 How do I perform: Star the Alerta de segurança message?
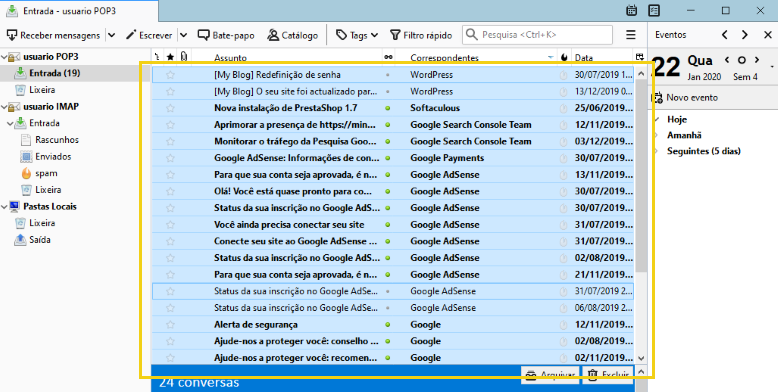click(170, 325)
